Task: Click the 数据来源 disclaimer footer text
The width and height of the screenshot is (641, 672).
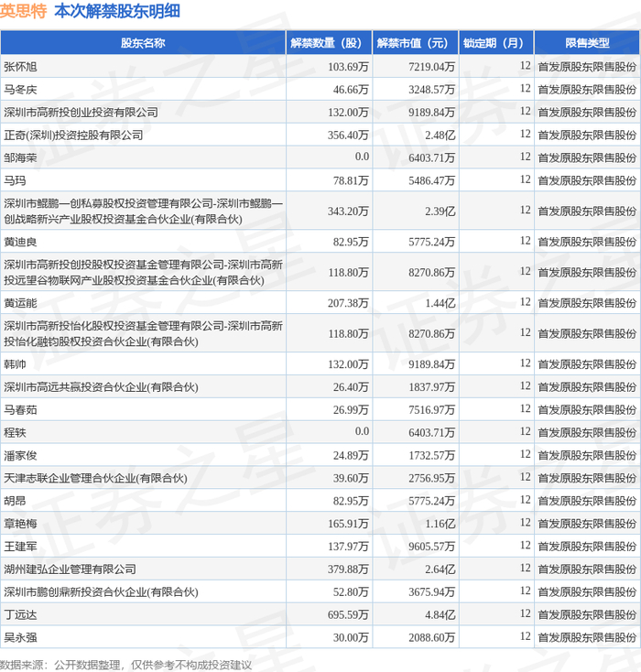Action: click(125, 665)
